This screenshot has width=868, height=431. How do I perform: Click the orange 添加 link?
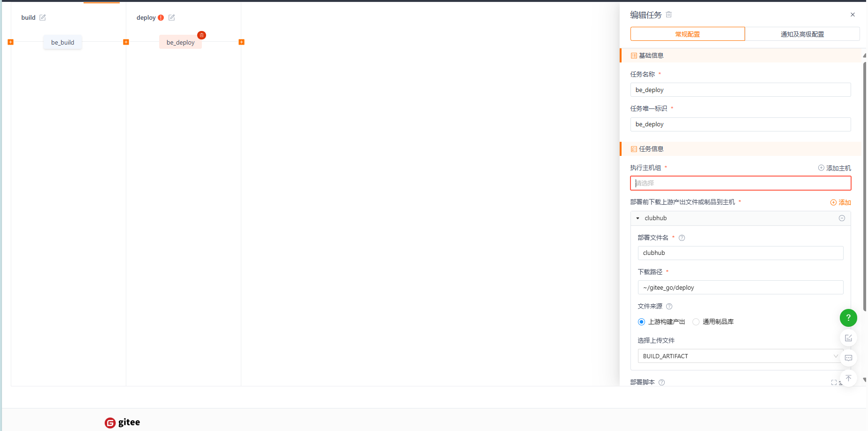click(841, 202)
